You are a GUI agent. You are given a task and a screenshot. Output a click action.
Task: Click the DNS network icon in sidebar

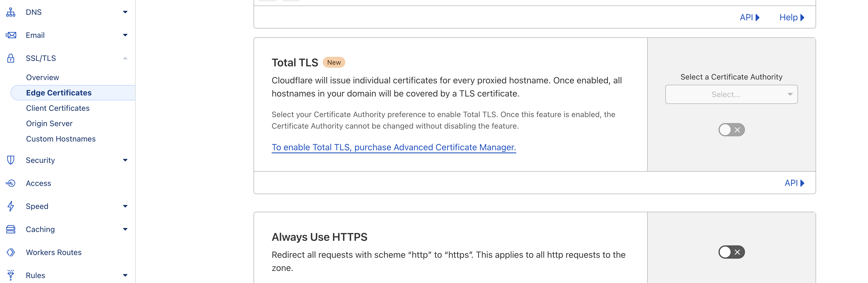11,12
